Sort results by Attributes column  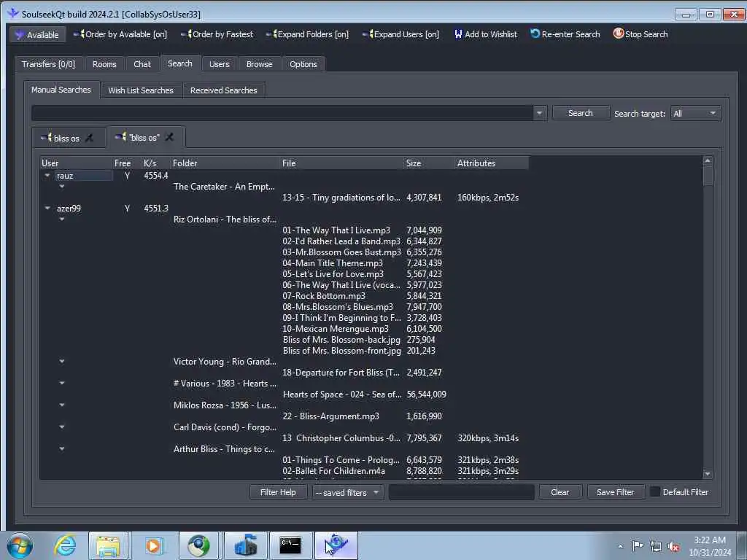491,163
